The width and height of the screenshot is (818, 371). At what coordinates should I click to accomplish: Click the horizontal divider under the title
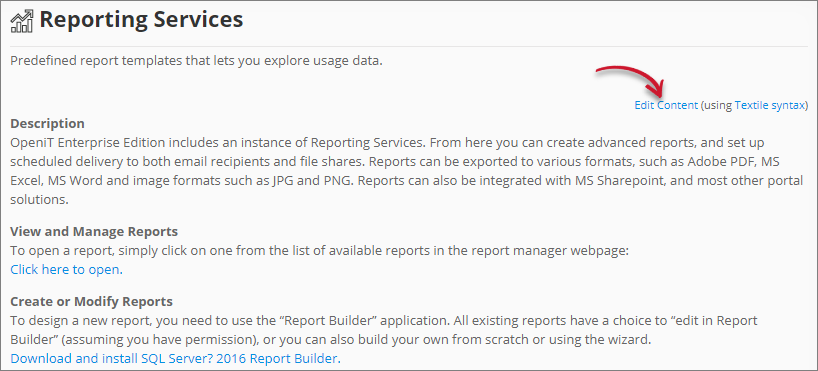[x=409, y=46]
